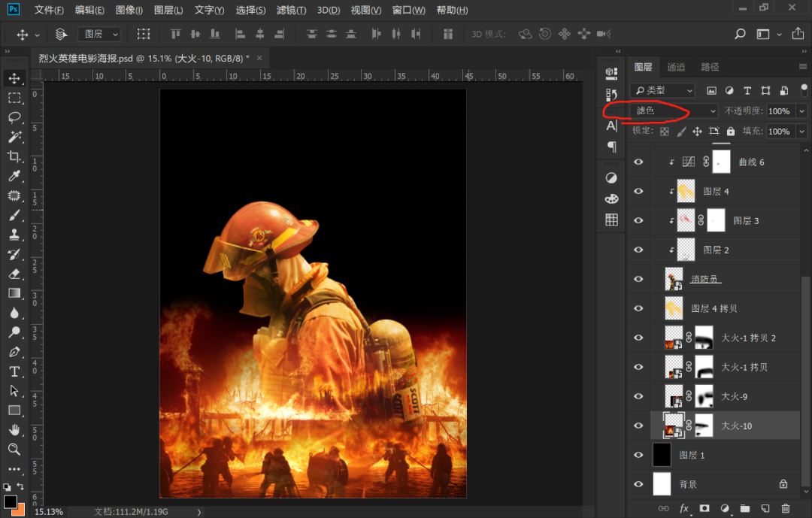Open the workspace switcher dropdown arrow
The width and height of the screenshot is (812, 518).
(x=780, y=35)
